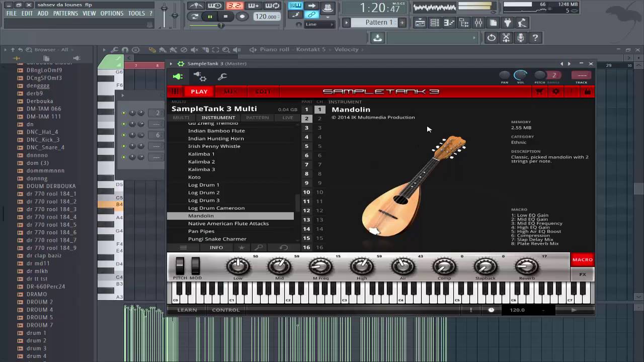644x362 pixels.
Task: Open the TOOLS menu
Action: pos(136,14)
